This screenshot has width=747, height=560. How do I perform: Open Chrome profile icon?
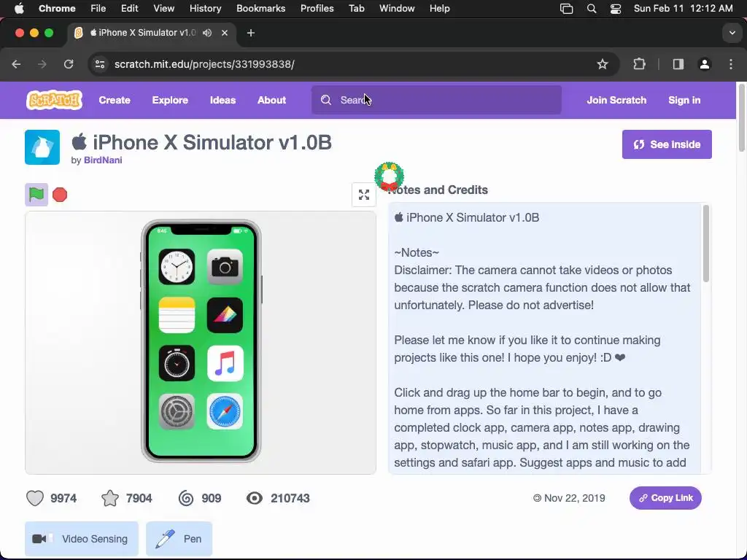click(704, 64)
